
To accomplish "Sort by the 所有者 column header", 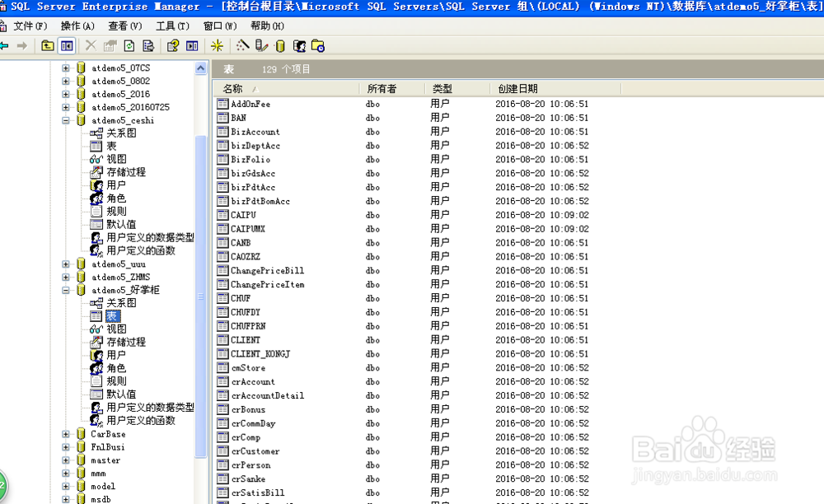I will tap(392, 89).
